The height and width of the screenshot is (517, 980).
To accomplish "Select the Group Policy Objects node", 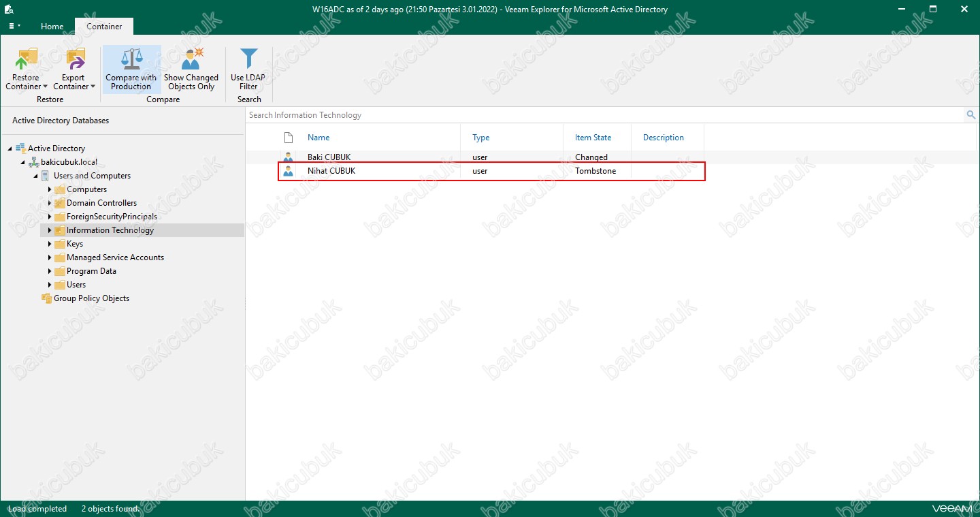I will tap(91, 298).
